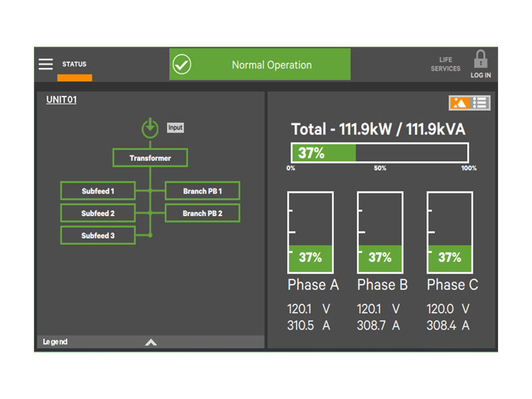
Task: Select Subfeed 1 in the diagram
Action: click(x=98, y=191)
